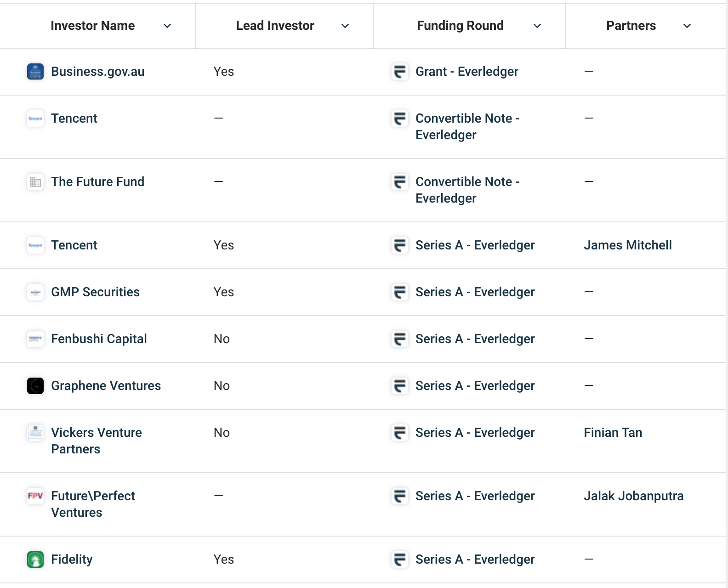Click the Vickers Venture Partners logo icon

pyautogui.click(x=35, y=433)
